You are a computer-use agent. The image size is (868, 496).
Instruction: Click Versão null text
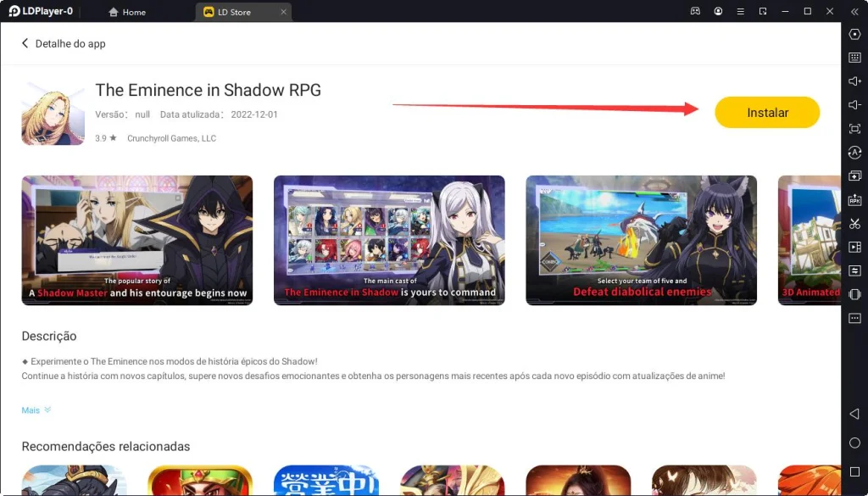click(x=122, y=114)
